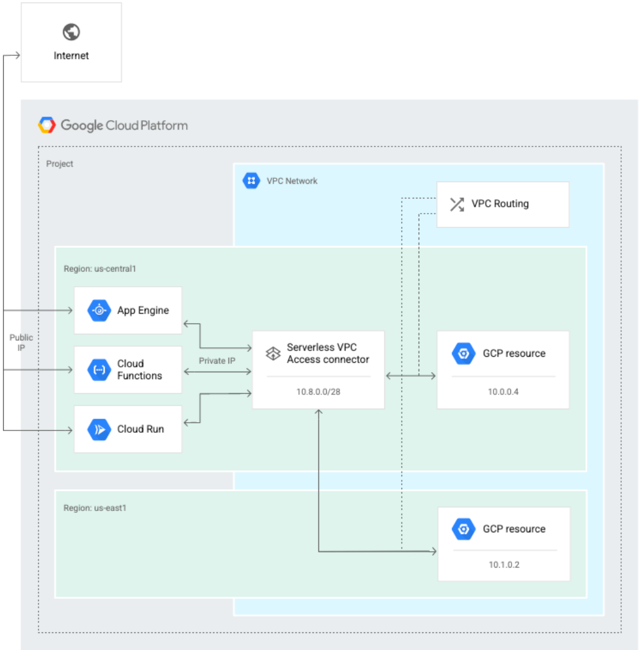Click the 10.0.0.4 IP address text

click(503, 391)
